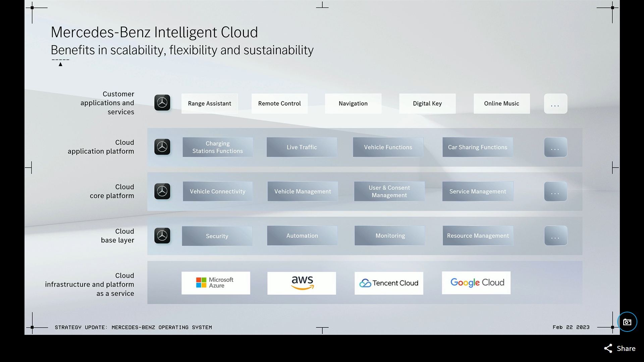Click the Mercedes logo in Cloud base layer row
Image resolution: width=644 pixels, height=362 pixels.
click(x=162, y=236)
